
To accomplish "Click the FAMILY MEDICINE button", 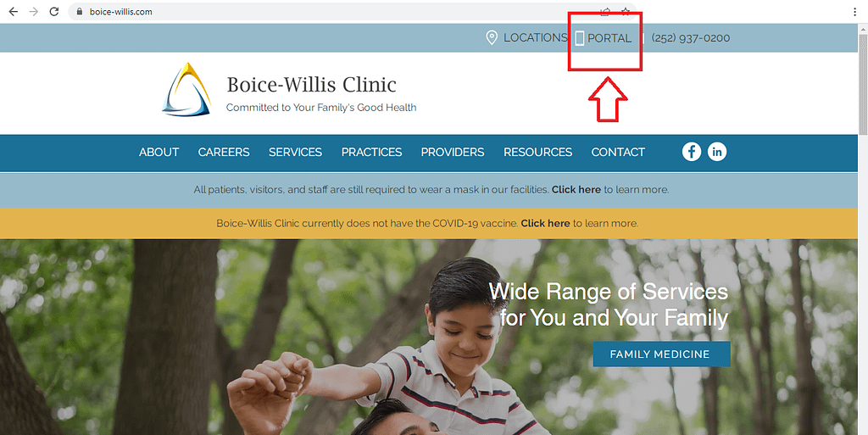I will point(661,354).
